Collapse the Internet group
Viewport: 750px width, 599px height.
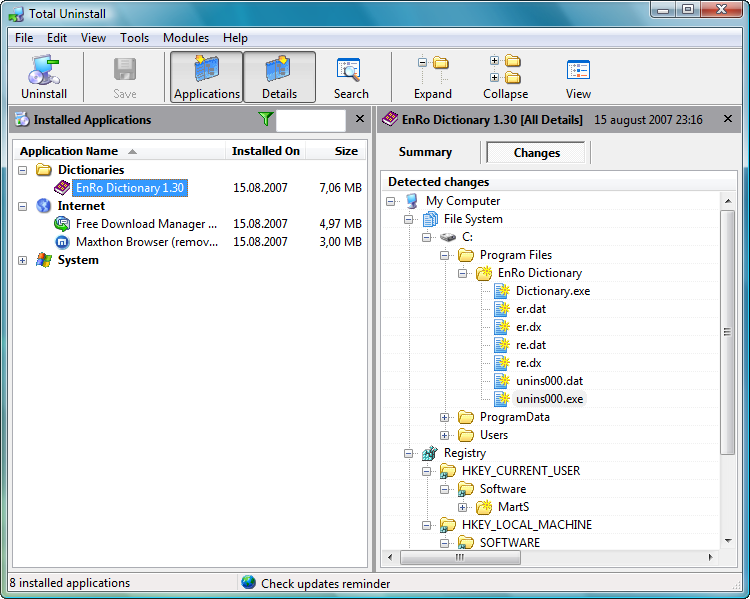(x=22, y=206)
